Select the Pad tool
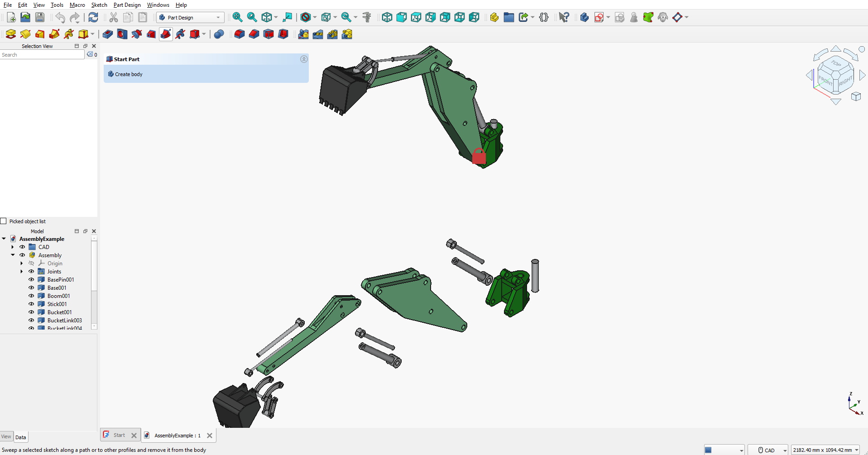868x455 pixels. [x=11, y=34]
